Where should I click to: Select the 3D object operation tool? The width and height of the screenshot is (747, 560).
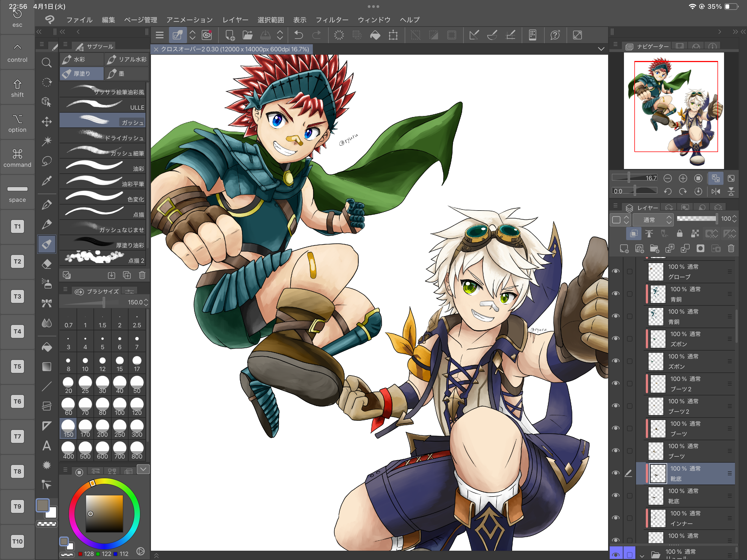(x=46, y=102)
